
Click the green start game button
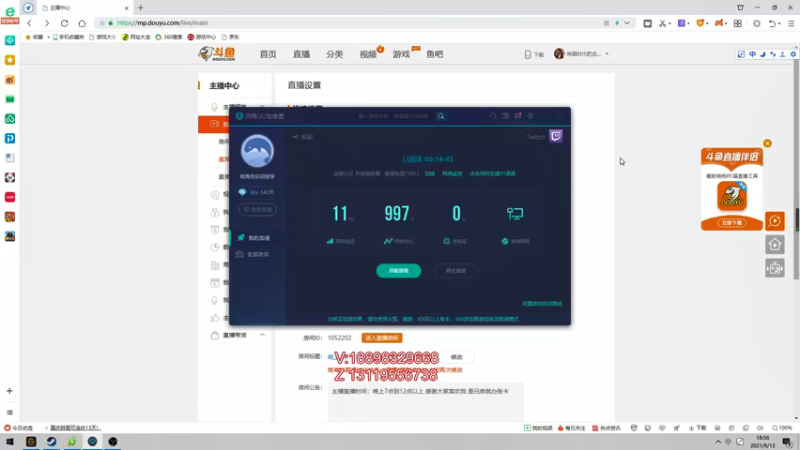[398, 271]
